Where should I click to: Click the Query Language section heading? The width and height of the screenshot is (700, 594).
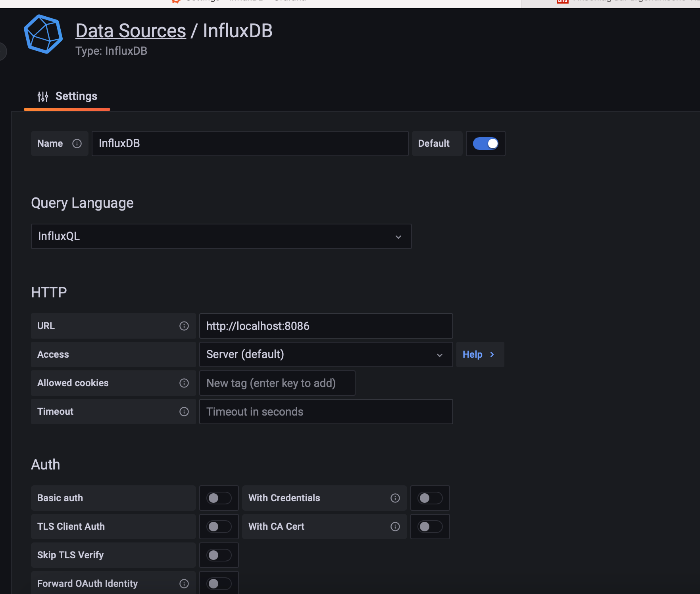[83, 203]
